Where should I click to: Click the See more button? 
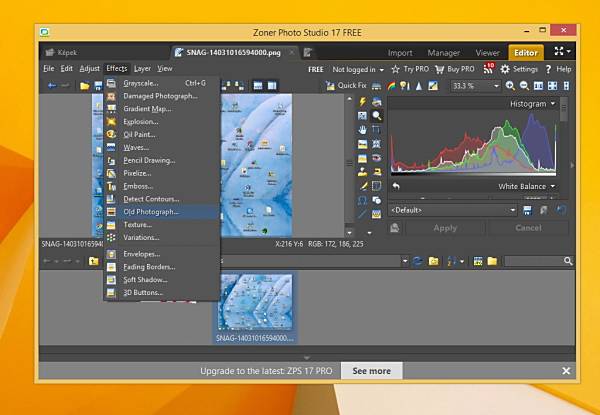point(371,371)
